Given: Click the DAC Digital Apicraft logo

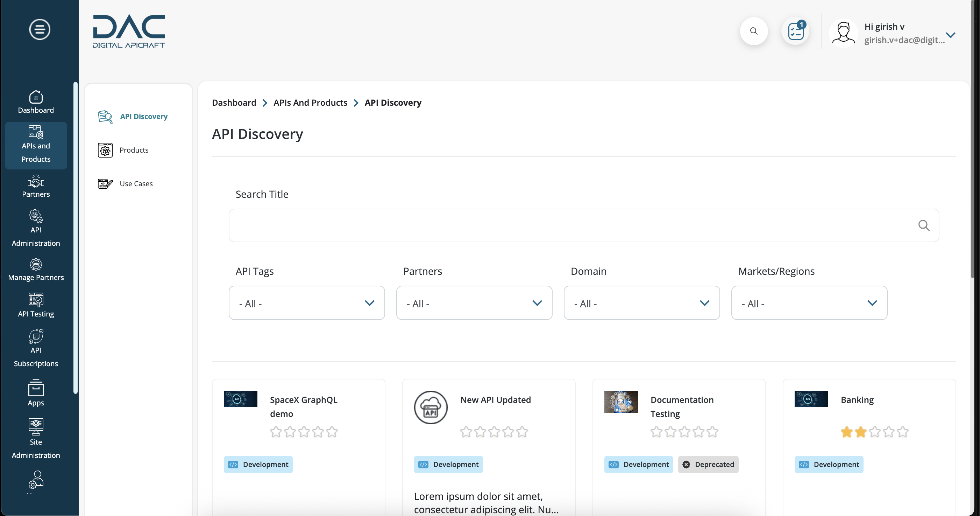Looking at the screenshot, I should point(129,32).
